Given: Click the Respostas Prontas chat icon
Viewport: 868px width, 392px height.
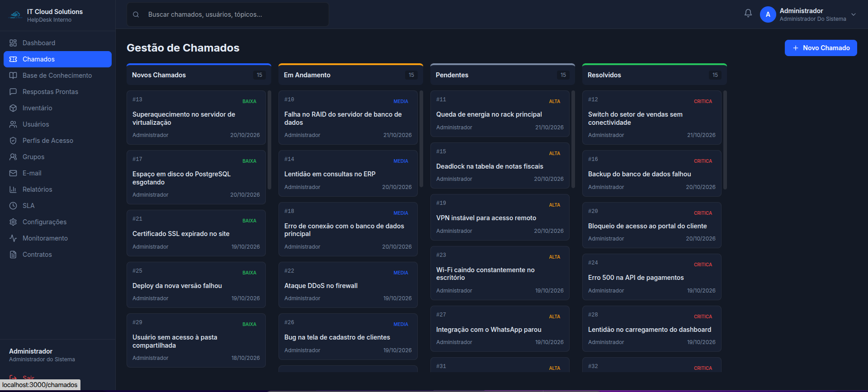Looking at the screenshot, I should click(13, 92).
